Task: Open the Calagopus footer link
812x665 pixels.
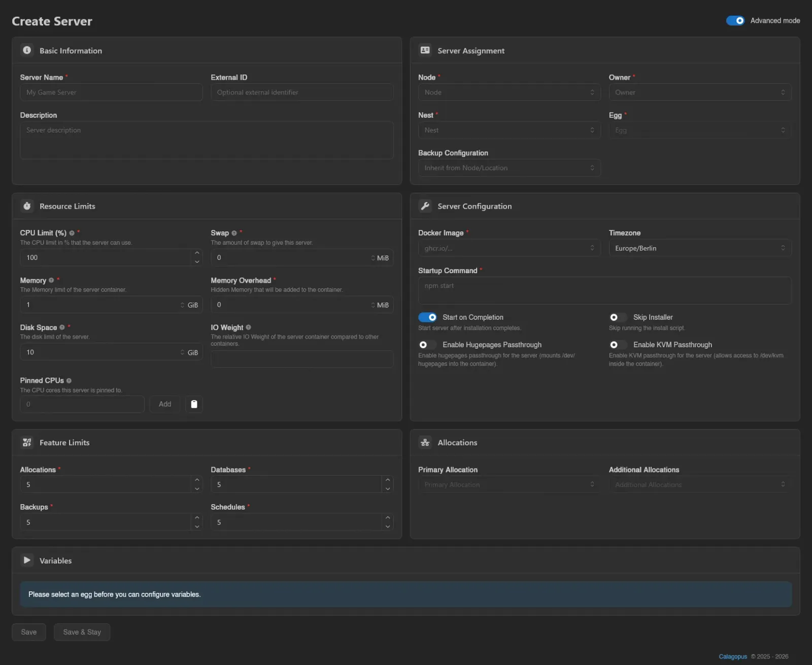Action: [733, 656]
